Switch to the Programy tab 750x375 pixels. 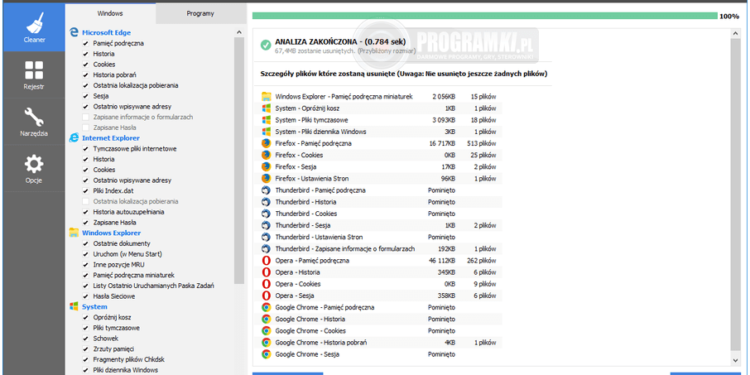pyautogui.click(x=200, y=13)
